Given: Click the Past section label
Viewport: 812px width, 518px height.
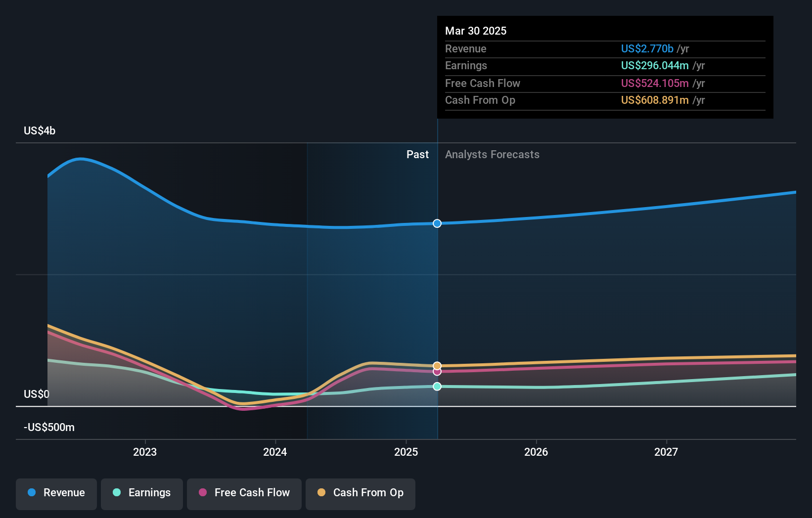Looking at the screenshot, I should pos(417,155).
